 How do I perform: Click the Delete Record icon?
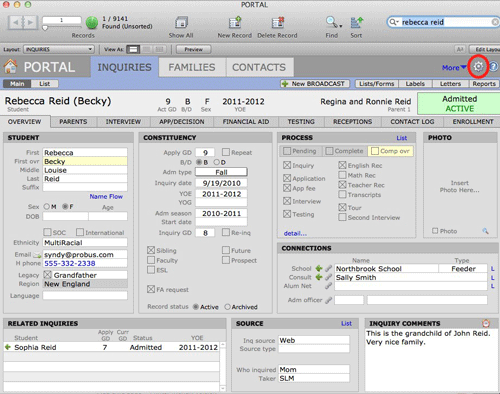click(277, 23)
